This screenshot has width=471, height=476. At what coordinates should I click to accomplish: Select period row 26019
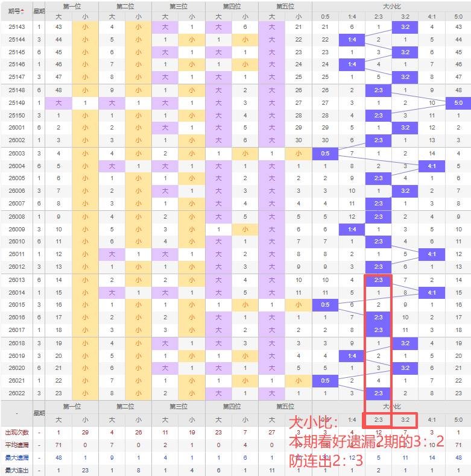point(236,355)
